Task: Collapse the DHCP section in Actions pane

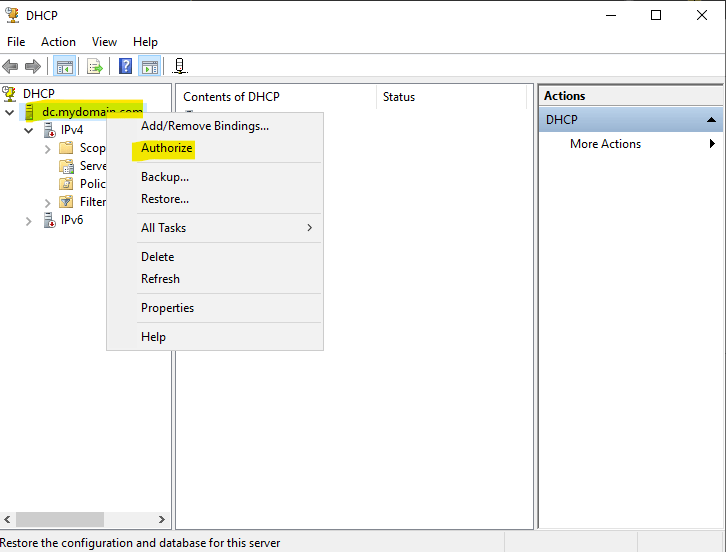Action: click(710, 120)
